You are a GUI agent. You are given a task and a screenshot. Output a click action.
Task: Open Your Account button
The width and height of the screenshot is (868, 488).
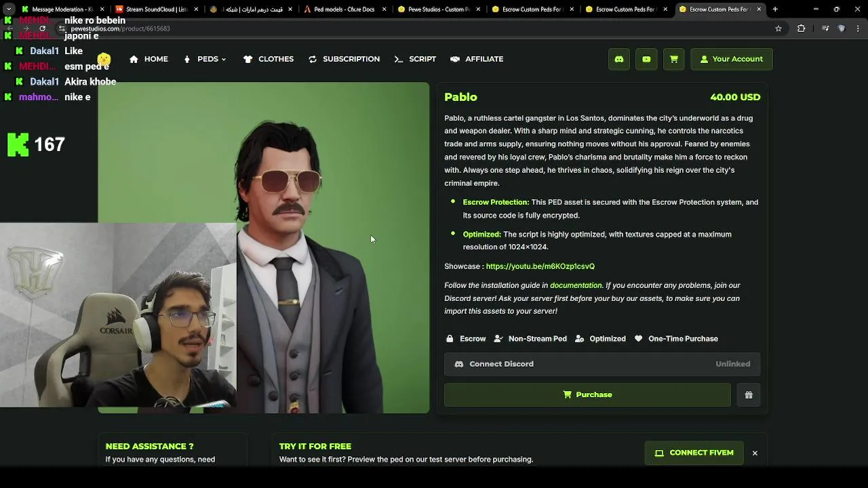732,59
